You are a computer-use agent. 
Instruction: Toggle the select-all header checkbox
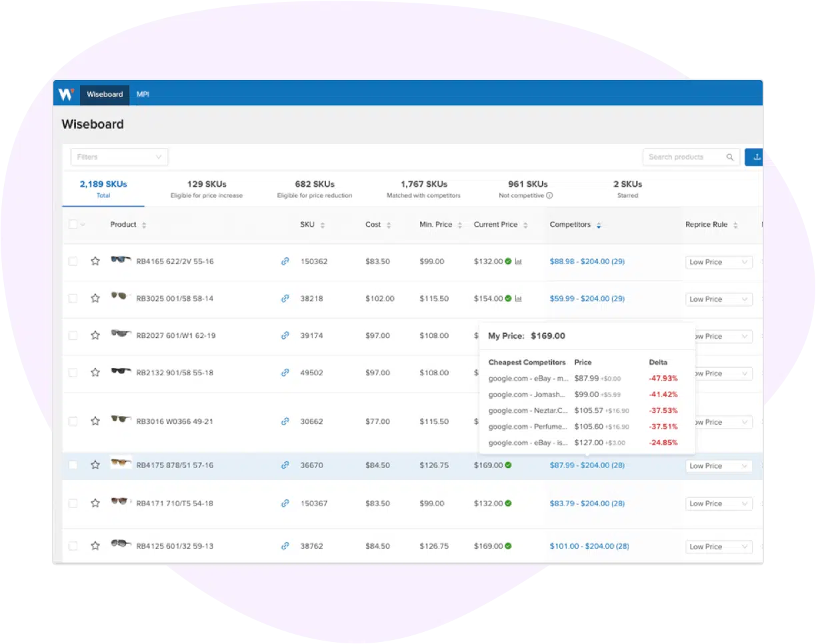73,225
